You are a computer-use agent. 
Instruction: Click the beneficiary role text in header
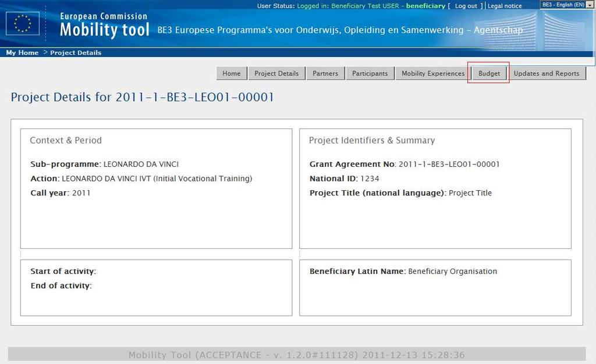[x=425, y=6]
